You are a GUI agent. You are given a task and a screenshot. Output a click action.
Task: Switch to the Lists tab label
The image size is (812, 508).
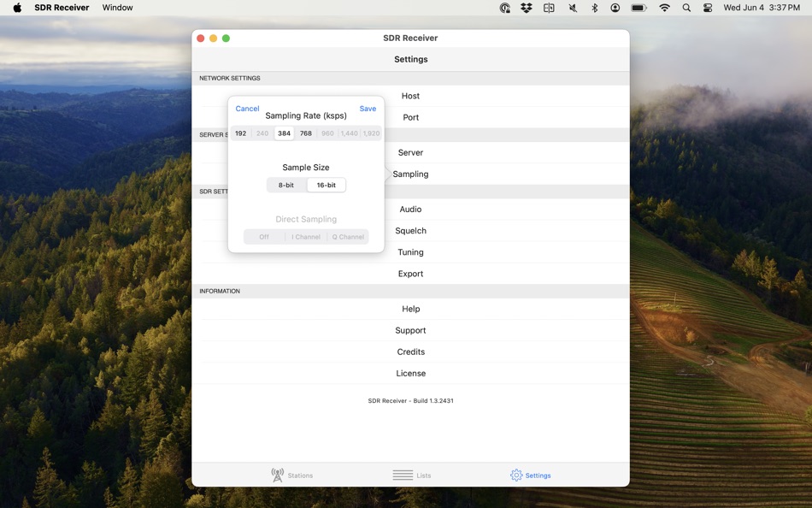424,476
